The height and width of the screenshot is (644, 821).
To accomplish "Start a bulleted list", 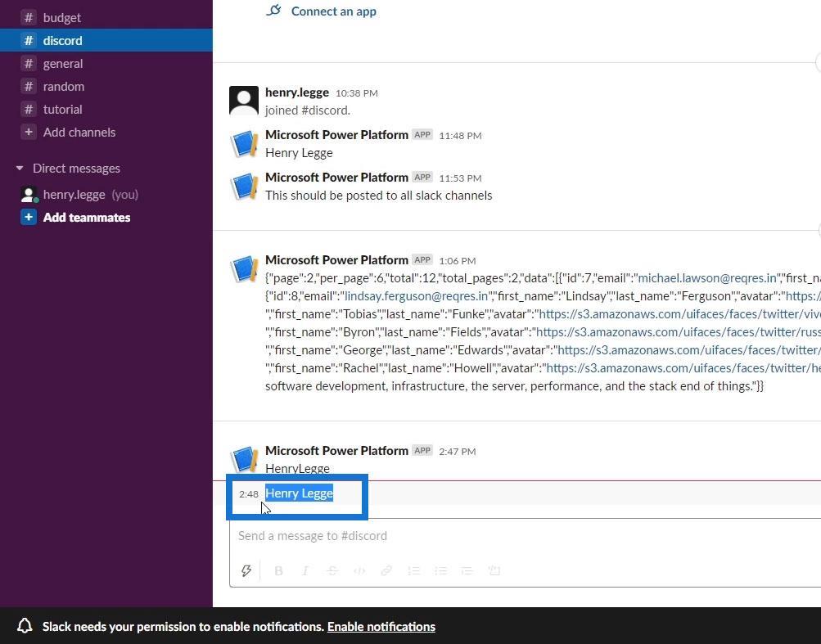I will (441, 570).
